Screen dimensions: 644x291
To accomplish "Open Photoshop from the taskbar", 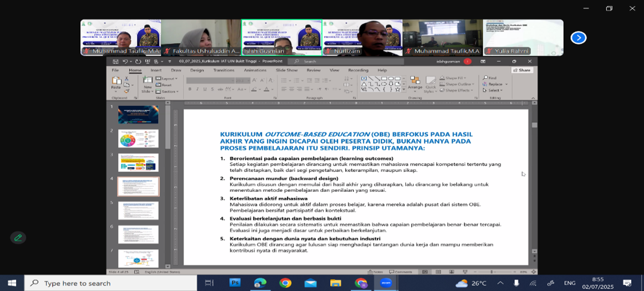I will [235, 283].
